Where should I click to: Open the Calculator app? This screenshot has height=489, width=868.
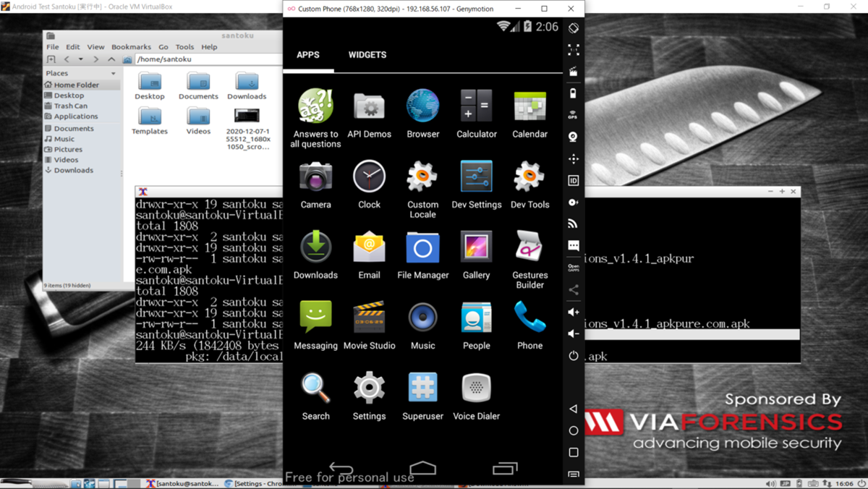tap(476, 114)
